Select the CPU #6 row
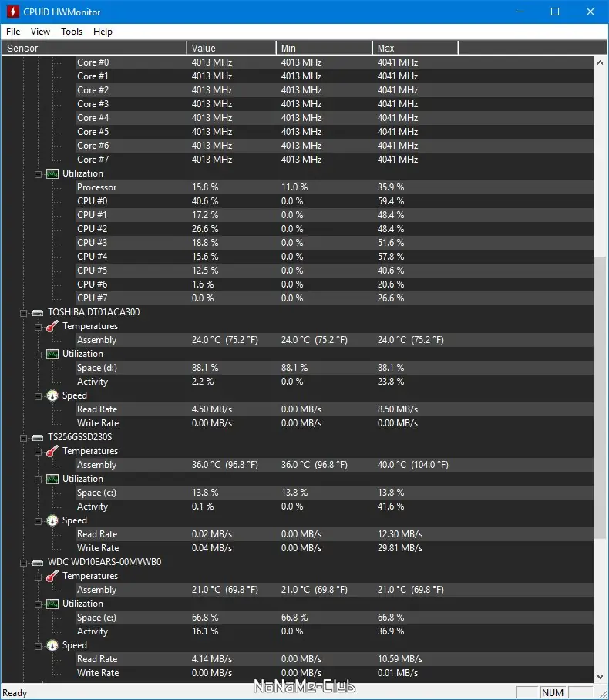This screenshot has height=700, width=609. 334,284
